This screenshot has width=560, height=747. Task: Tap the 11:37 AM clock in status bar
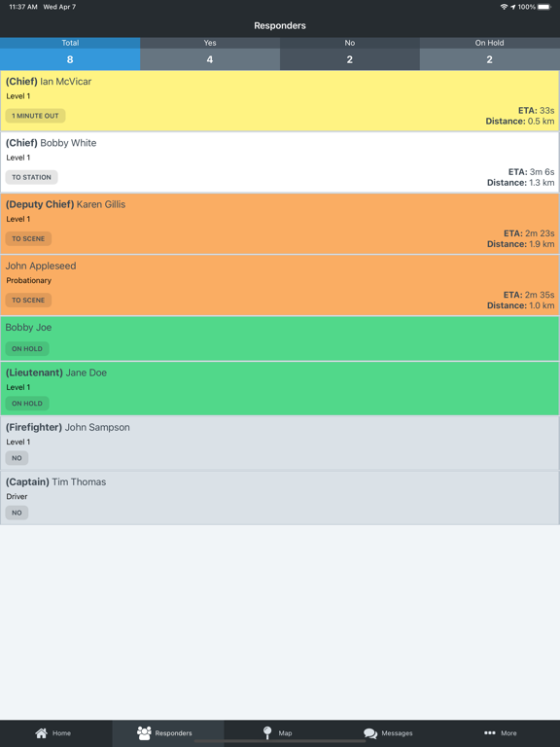(x=23, y=7)
